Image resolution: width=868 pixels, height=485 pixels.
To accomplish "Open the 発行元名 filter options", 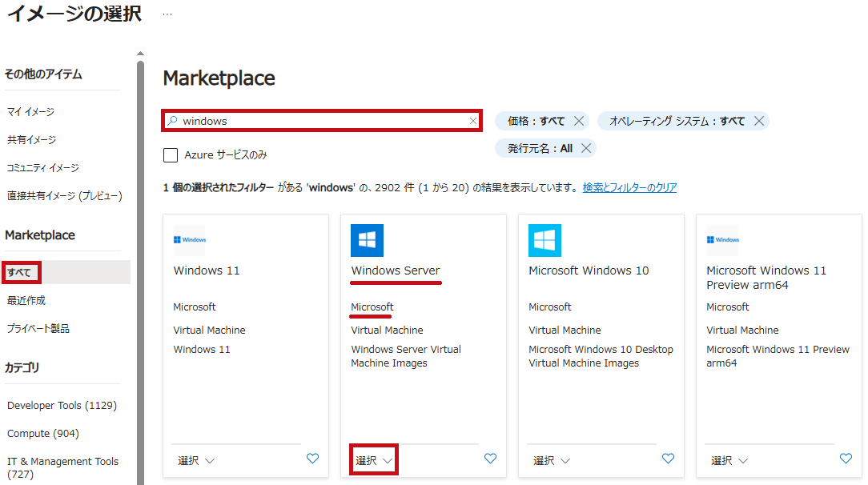I will click(x=540, y=148).
